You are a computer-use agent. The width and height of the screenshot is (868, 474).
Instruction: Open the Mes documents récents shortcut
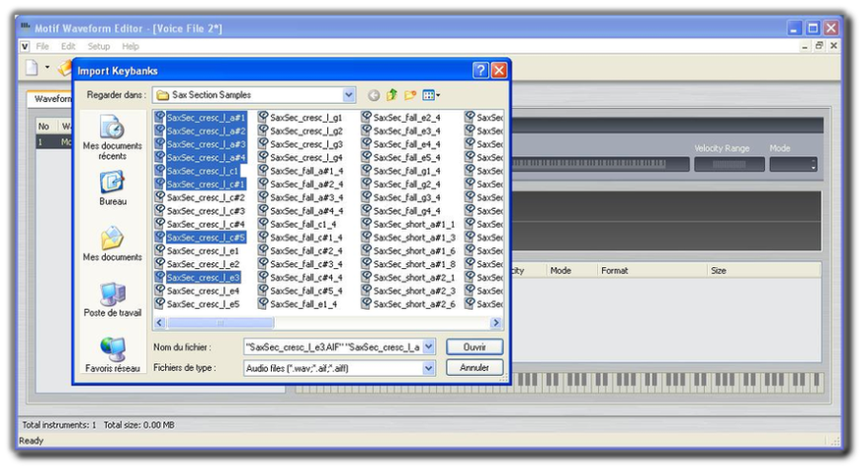click(113, 138)
